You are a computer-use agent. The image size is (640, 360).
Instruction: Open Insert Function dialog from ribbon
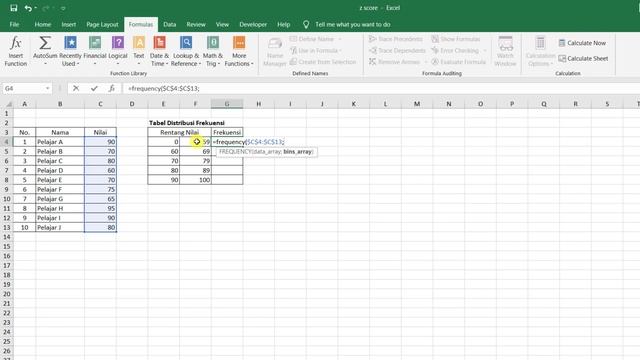(16, 51)
